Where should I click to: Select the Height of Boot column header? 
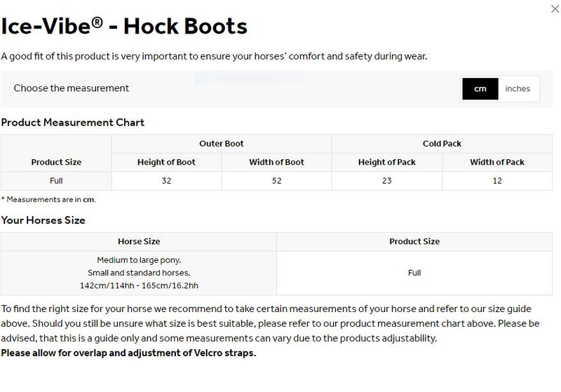point(166,162)
